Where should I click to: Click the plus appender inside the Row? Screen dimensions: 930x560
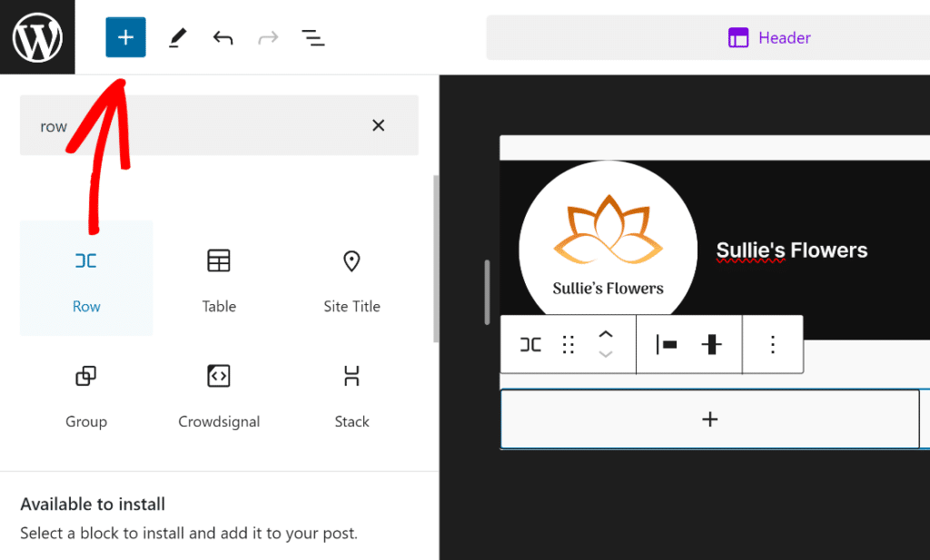click(709, 418)
